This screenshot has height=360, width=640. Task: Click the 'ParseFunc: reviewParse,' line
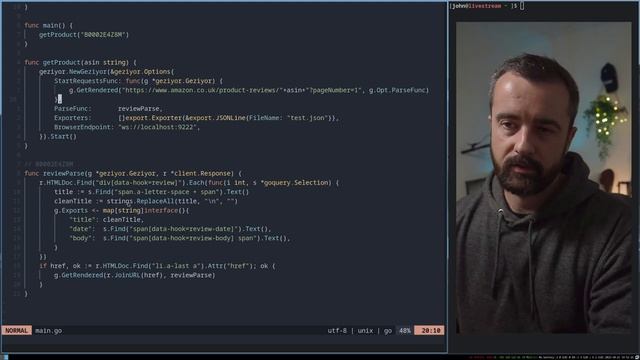point(108,109)
